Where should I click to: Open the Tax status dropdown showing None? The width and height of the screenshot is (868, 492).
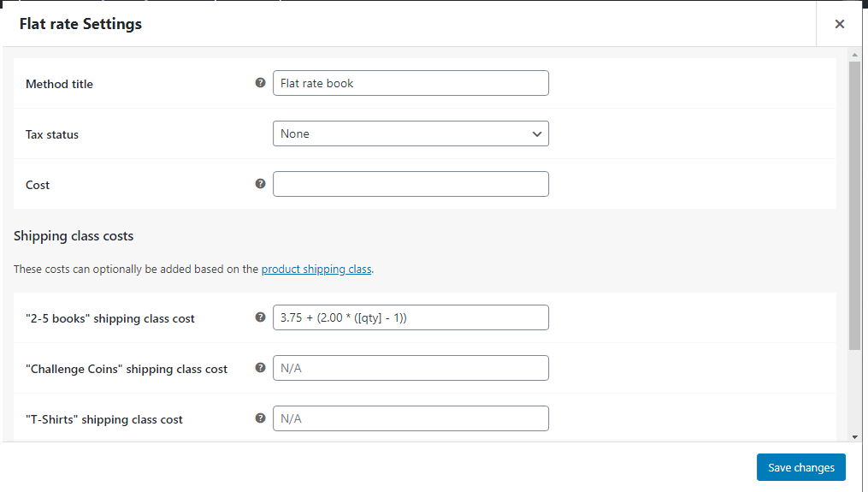[410, 133]
